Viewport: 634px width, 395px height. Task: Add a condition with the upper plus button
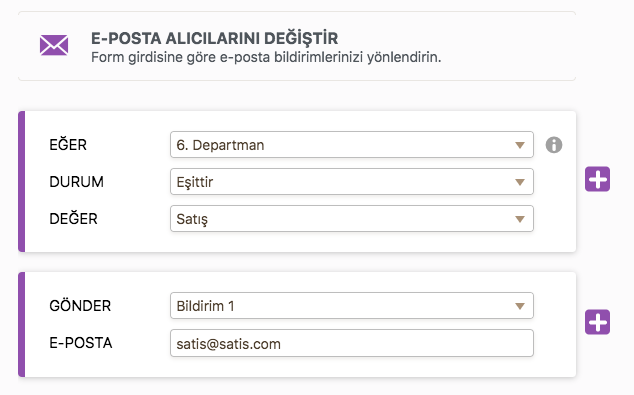click(597, 179)
